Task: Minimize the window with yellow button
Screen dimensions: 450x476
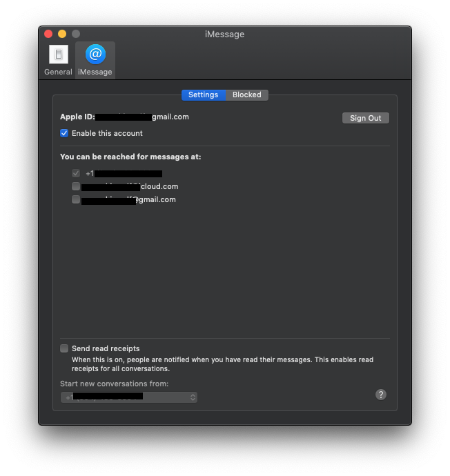Action: [x=62, y=34]
